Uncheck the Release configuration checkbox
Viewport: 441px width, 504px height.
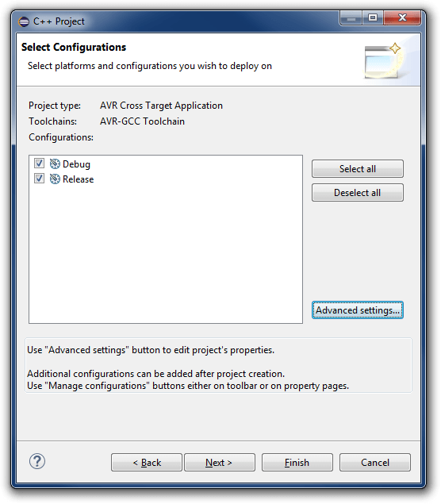39,179
